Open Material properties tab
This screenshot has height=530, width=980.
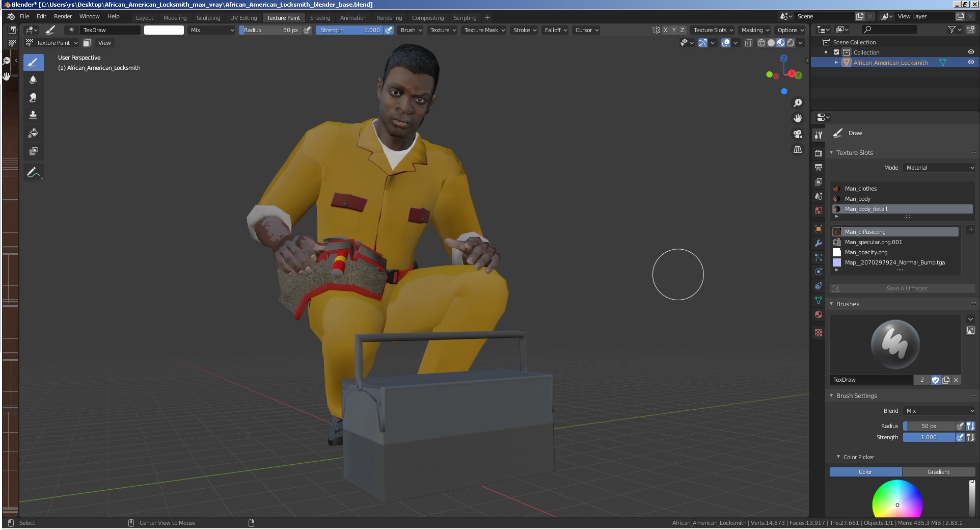(x=819, y=314)
